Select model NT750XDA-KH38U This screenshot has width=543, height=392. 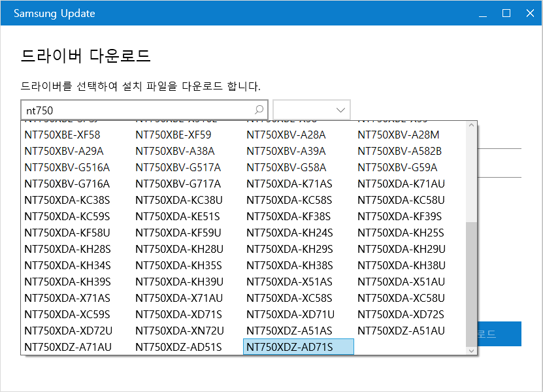click(402, 265)
